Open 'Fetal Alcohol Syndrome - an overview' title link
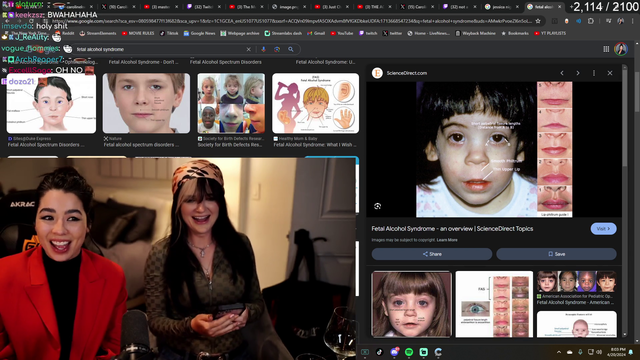 coord(452,229)
